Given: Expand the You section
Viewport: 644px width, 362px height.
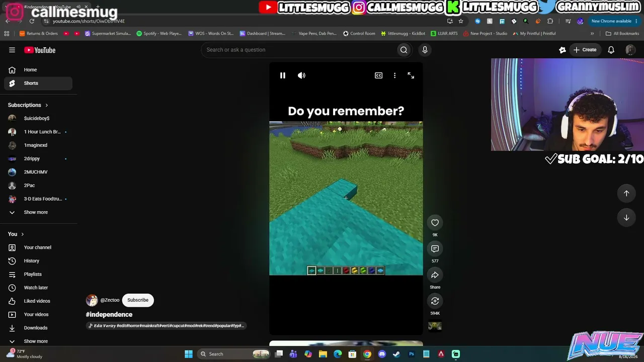Looking at the screenshot, I should point(16,234).
